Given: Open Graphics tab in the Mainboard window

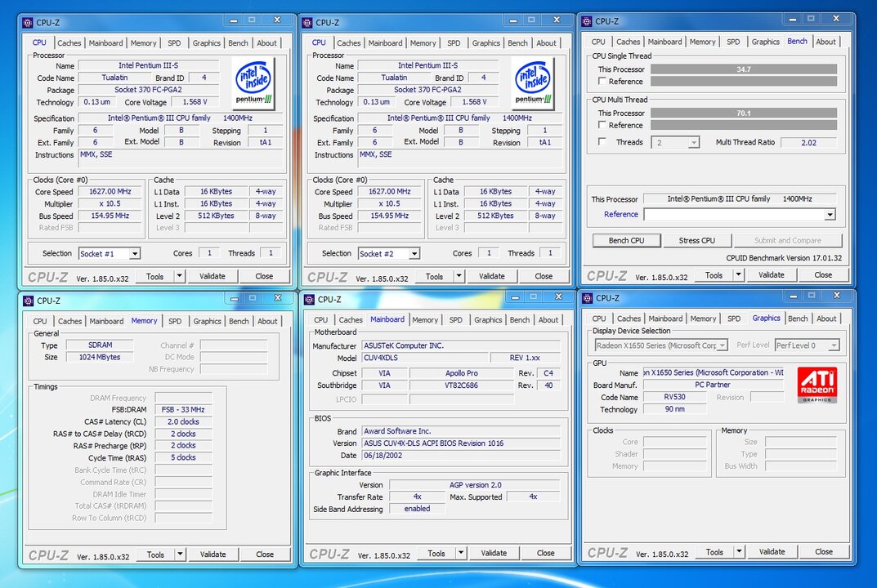Looking at the screenshot, I should (488, 320).
